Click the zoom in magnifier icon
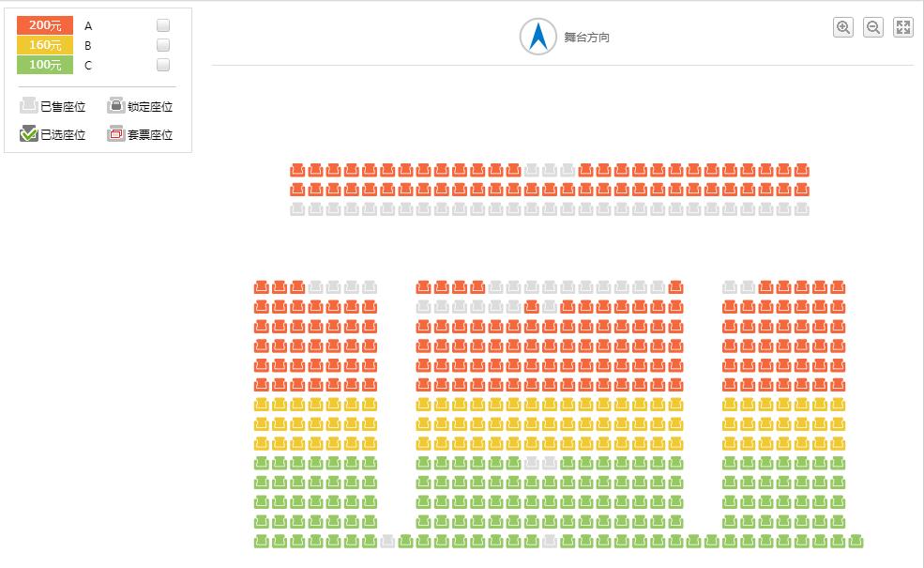The height and width of the screenshot is (568, 924). tap(843, 27)
